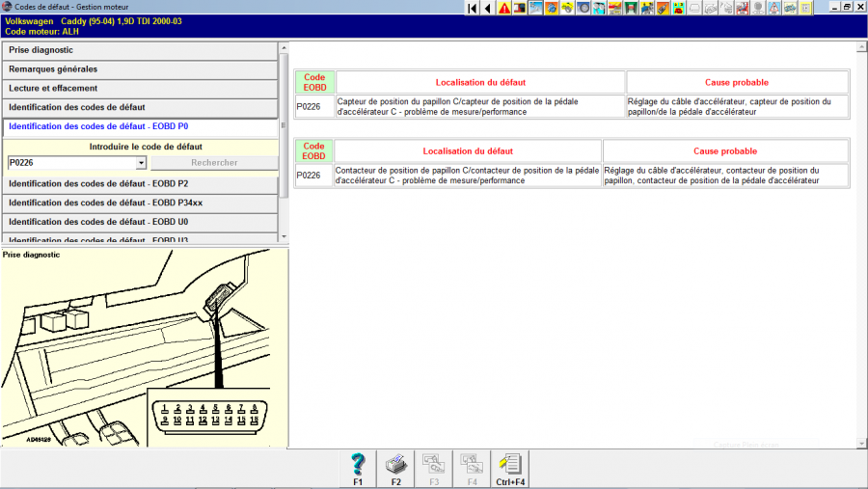Open help with the F1 question mark

[x=358, y=468]
